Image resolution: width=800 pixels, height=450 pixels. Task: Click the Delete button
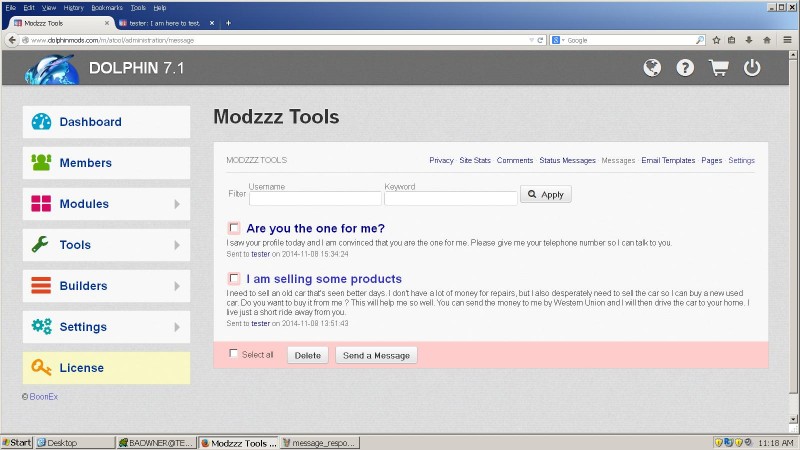pyautogui.click(x=308, y=355)
